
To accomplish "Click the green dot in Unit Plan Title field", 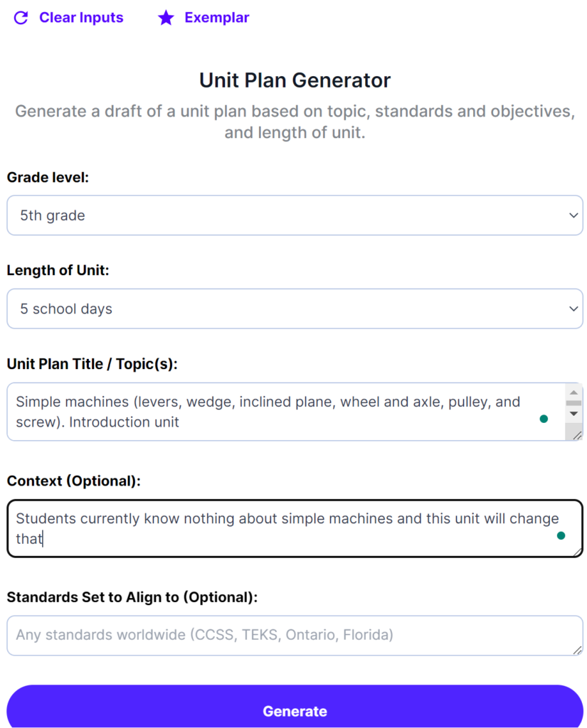I will point(544,419).
